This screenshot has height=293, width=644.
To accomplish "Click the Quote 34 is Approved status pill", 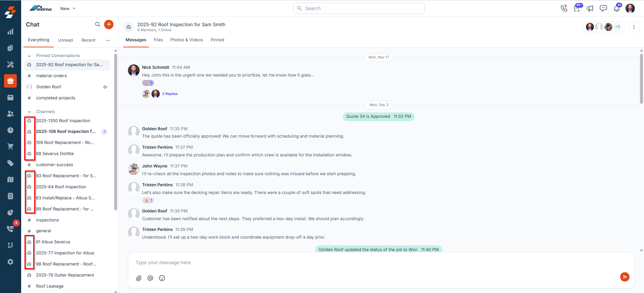I will [378, 116].
